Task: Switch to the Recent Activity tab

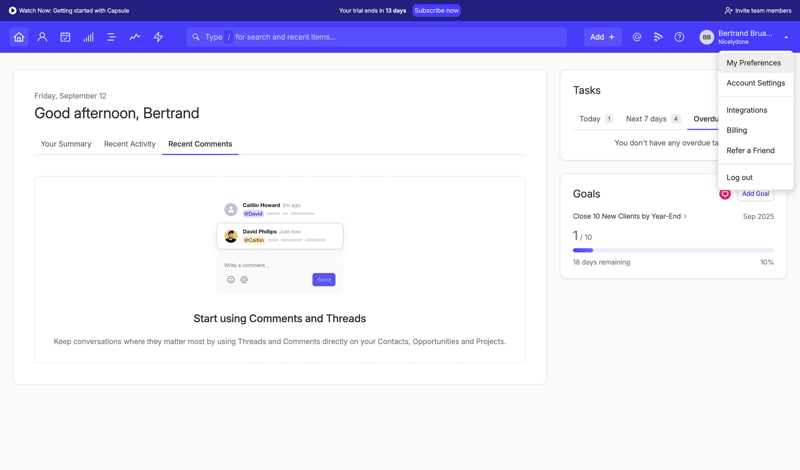Action: pyautogui.click(x=130, y=144)
